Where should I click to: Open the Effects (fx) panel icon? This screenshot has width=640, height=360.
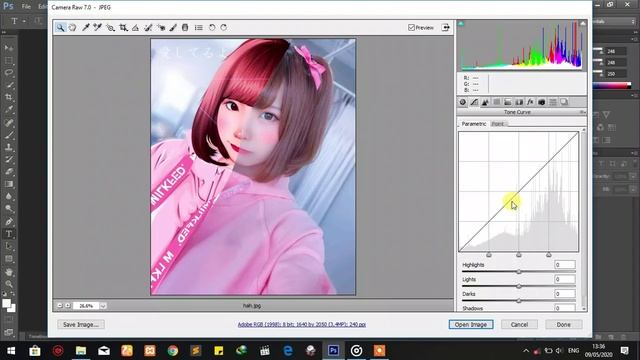pos(530,102)
